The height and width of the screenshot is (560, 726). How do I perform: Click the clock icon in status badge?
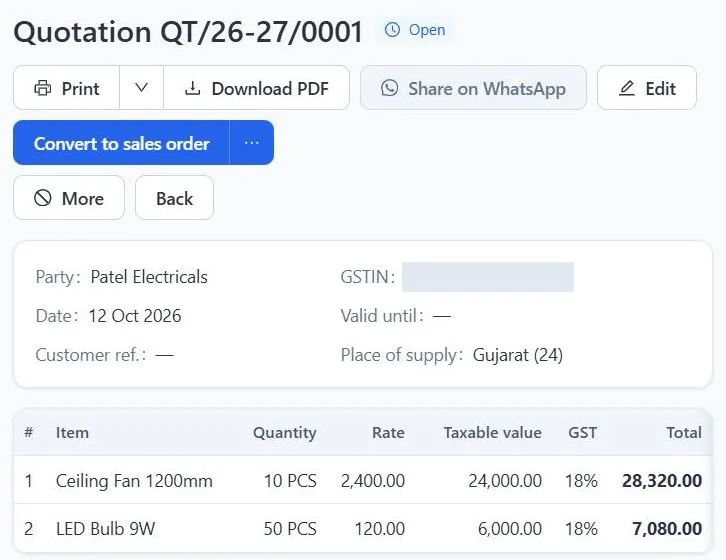click(x=392, y=30)
